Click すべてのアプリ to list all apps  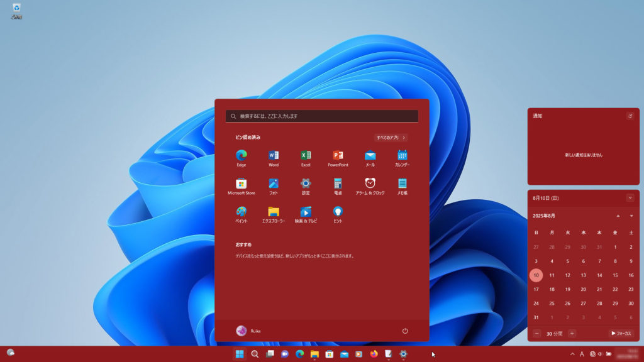click(x=391, y=137)
